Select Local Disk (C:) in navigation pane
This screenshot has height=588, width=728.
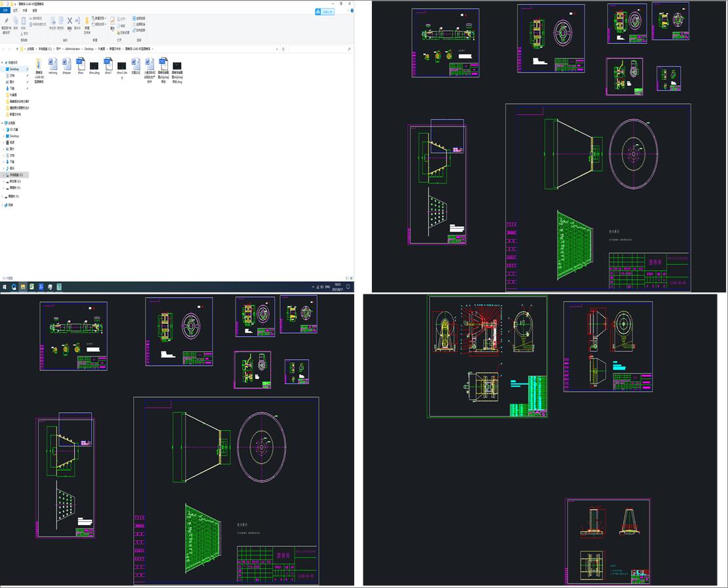pos(16,175)
